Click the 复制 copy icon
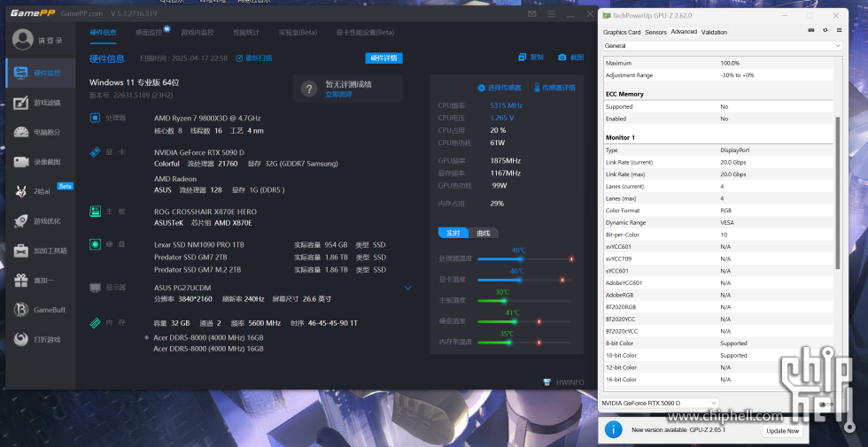The image size is (868, 447). pyautogui.click(x=522, y=58)
